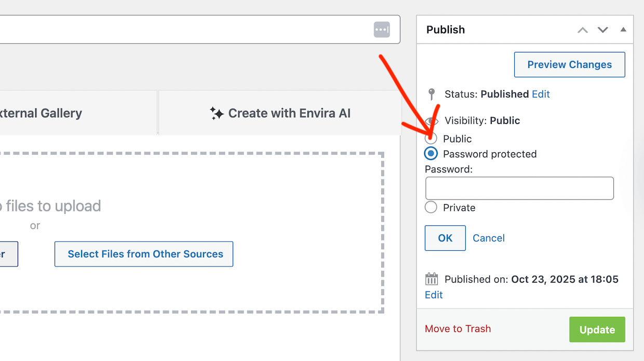The height and width of the screenshot is (361, 644).
Task: Click the status pin icon
Action: 431,94
